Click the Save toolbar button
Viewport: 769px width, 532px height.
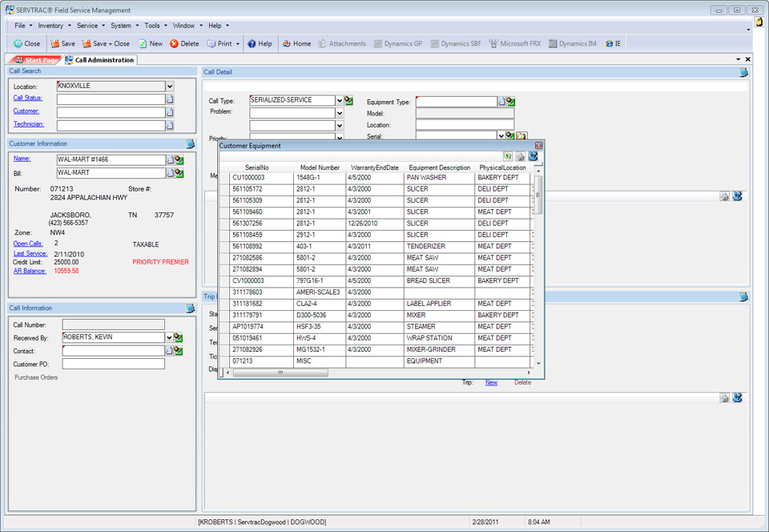[x=62, y=43]
